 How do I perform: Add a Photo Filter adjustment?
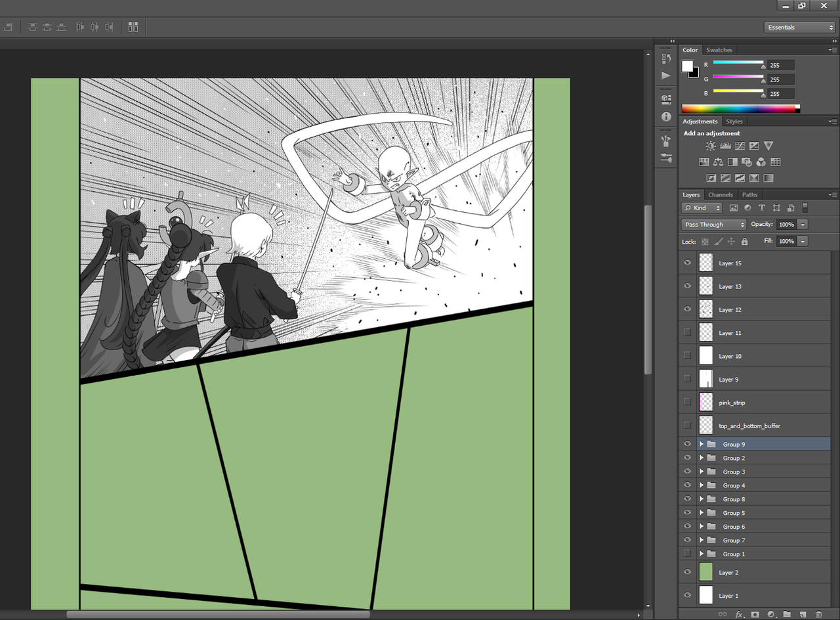click(x=747, y=162)
